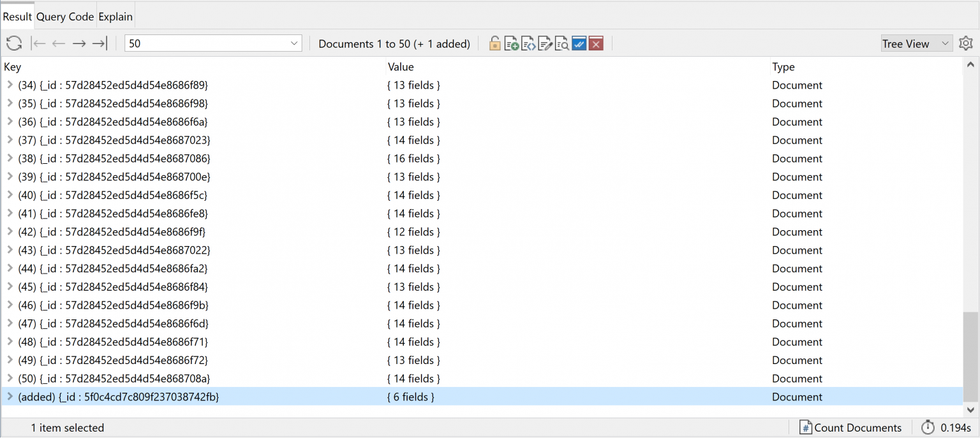Screen dimensions: 980x438
Task: Insert a new document
Action: point(511,43)
